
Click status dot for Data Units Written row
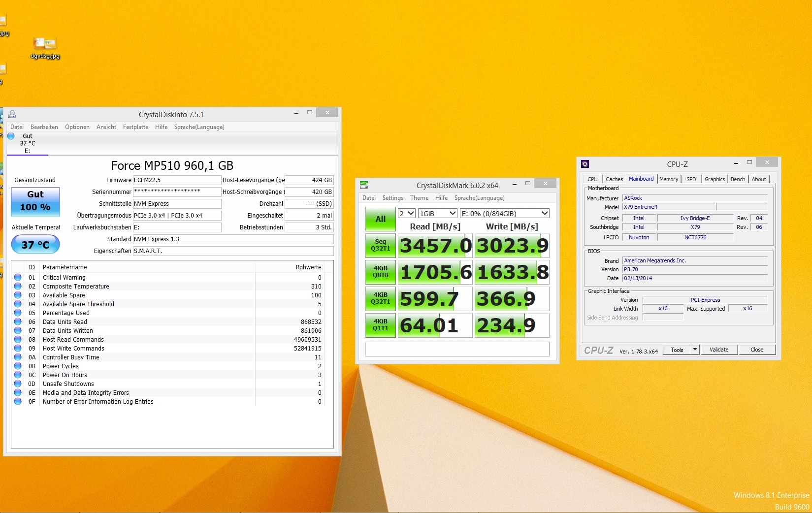tap(18, 330)
